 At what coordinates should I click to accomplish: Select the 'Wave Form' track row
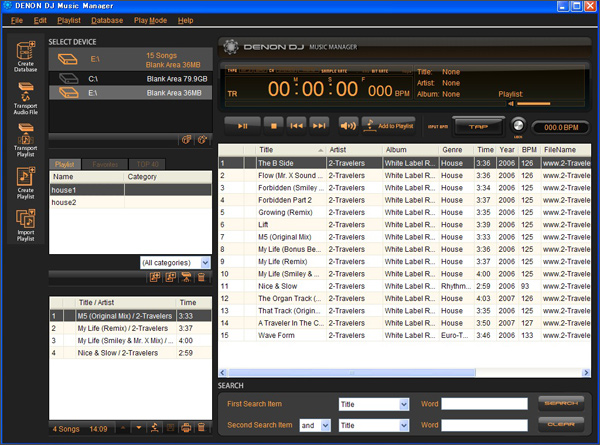point(405,335)
